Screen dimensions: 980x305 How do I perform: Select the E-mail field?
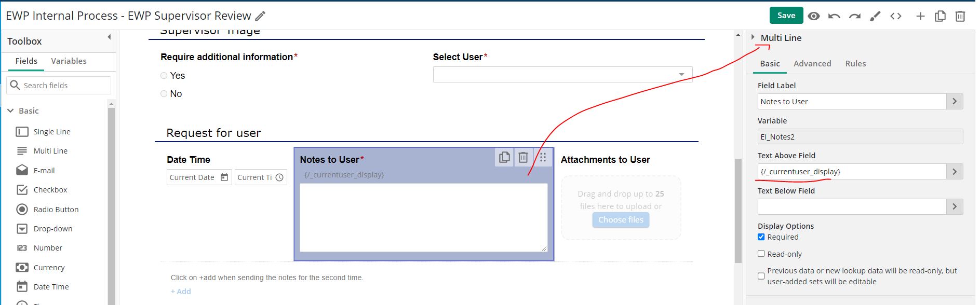(x=35, y=171)
